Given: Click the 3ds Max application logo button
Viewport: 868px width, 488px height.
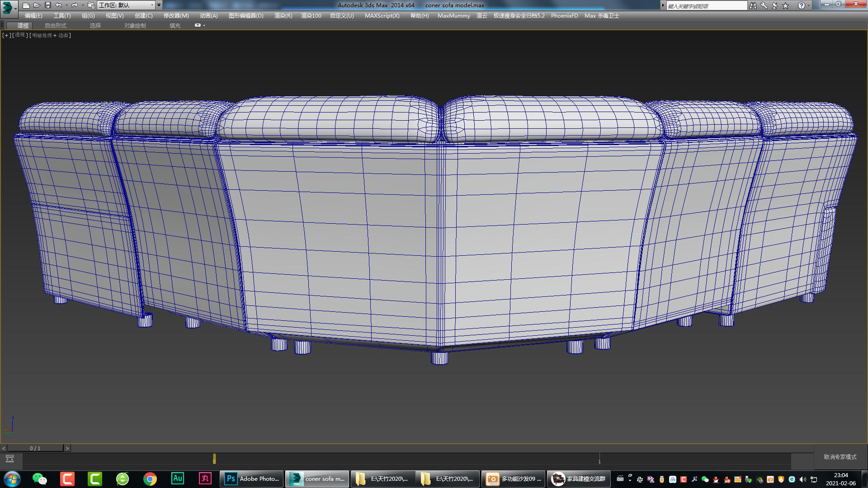Looking at the screenshot, I should tap(8, 7).
